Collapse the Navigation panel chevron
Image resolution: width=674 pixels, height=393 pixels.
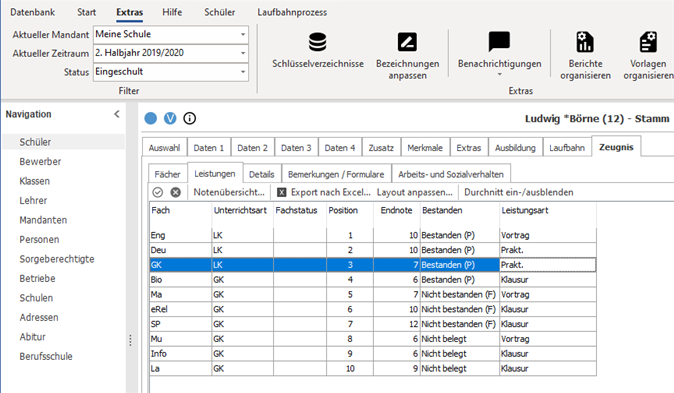(116, 114)
